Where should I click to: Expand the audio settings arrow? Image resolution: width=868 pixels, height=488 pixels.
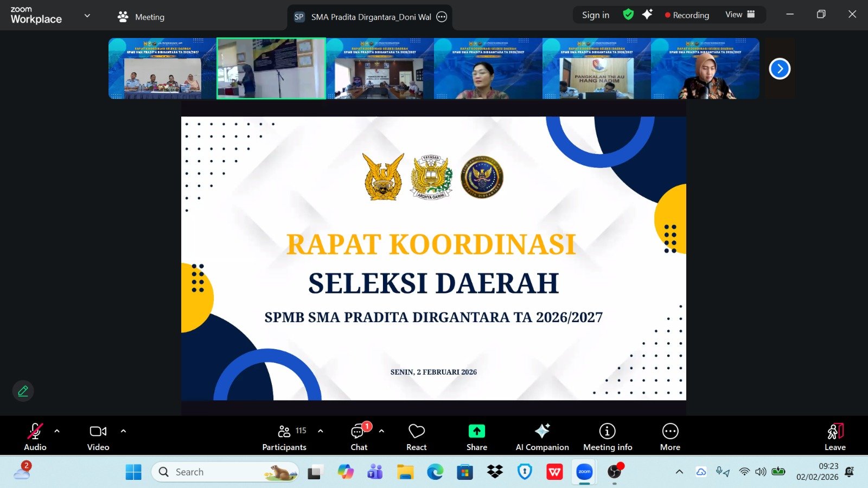tap(57, 431)
